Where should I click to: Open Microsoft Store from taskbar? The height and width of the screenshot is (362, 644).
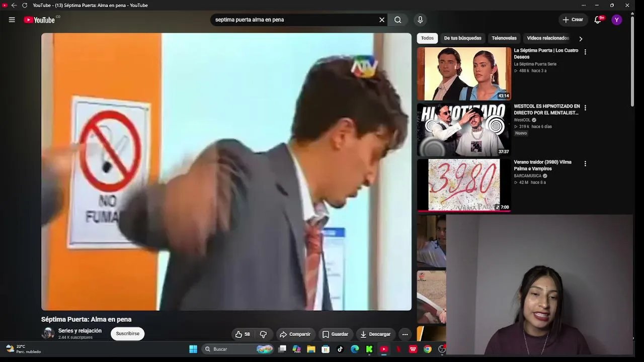326,349
